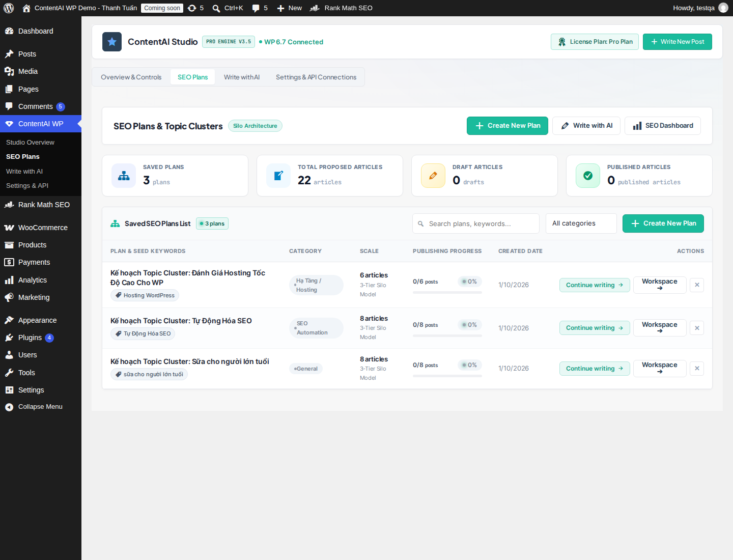Open Settings & API submenu link
The image size is (733, 560).
[27, 186]
